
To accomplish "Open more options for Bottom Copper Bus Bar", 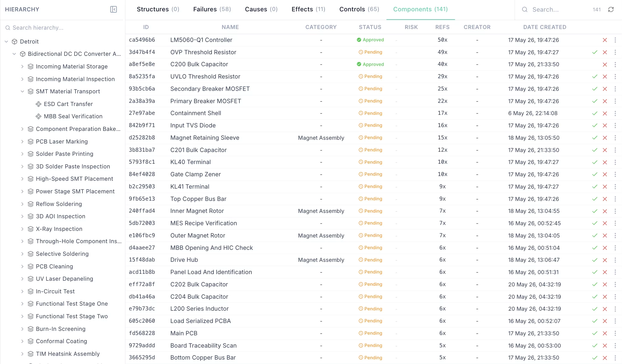I will [x=615, y=358].
